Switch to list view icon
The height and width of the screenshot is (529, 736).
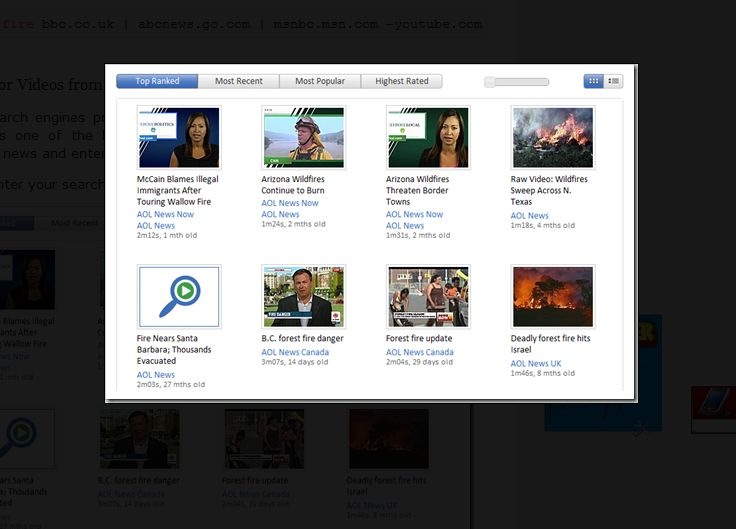[613, 81]
